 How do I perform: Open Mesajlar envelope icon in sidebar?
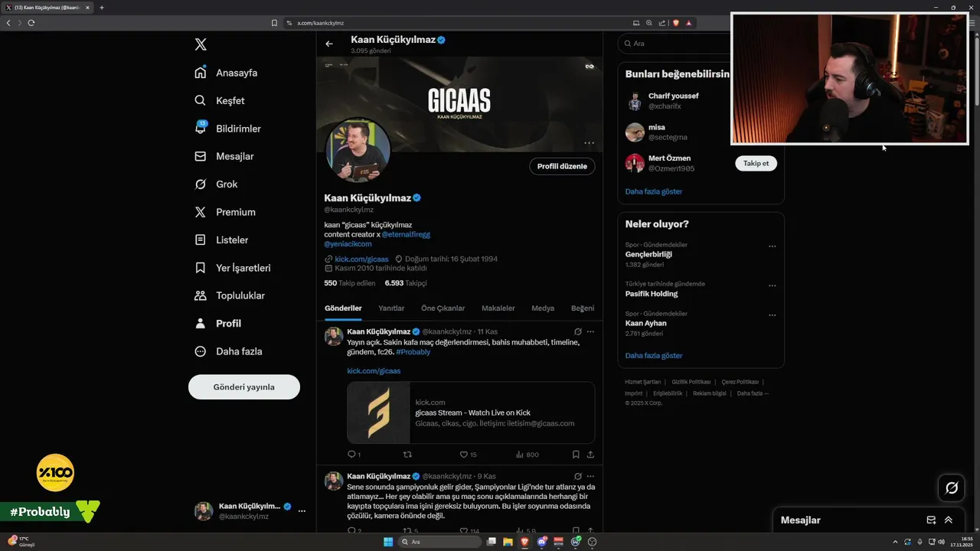tap(201, 156)
